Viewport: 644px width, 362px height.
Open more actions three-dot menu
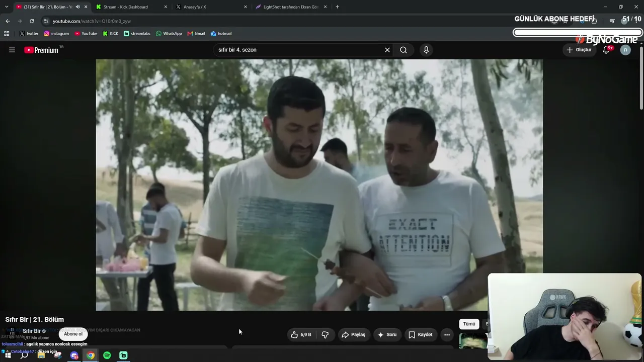[447, 334]
